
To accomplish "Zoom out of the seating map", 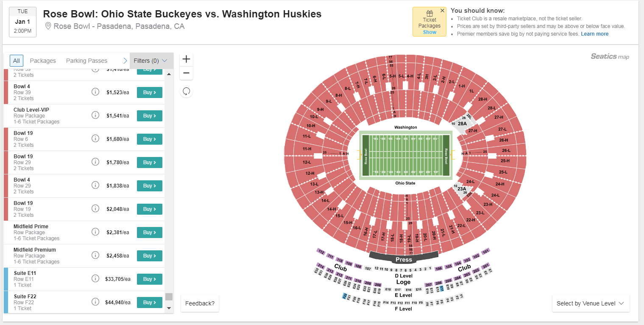I will [x=186, y=73].
